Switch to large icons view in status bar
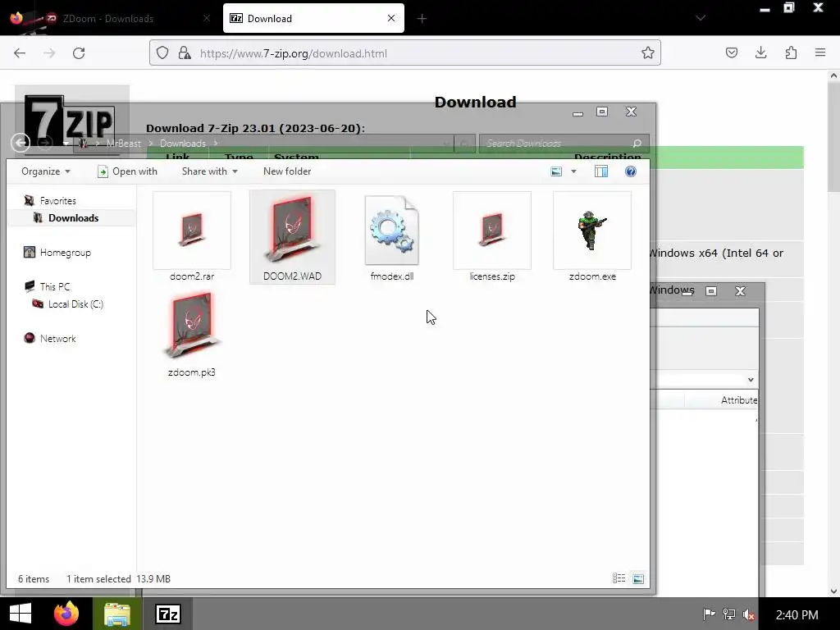 pyautogui.click(x=638, y=578)
